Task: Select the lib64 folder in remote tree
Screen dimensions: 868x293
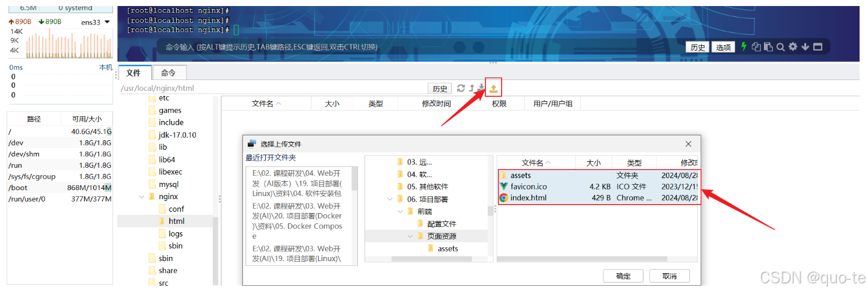Action: tap(167, 159)
